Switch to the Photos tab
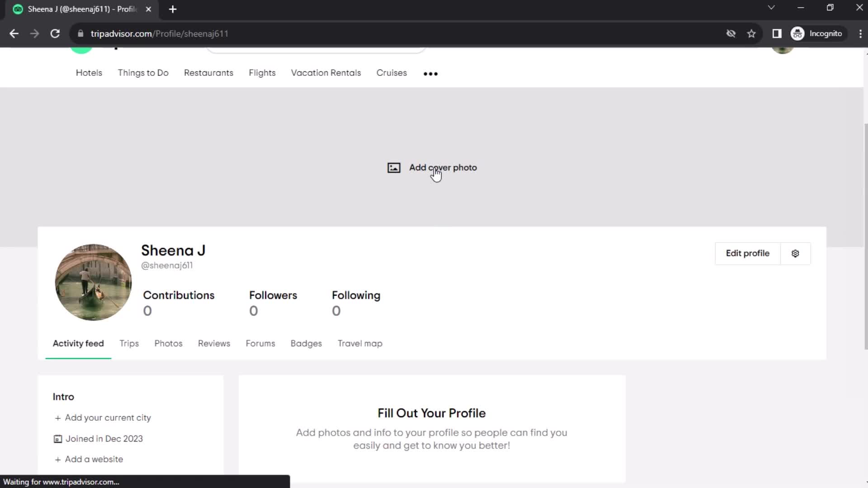Screen dimensions: 868x488 point(168,343)
